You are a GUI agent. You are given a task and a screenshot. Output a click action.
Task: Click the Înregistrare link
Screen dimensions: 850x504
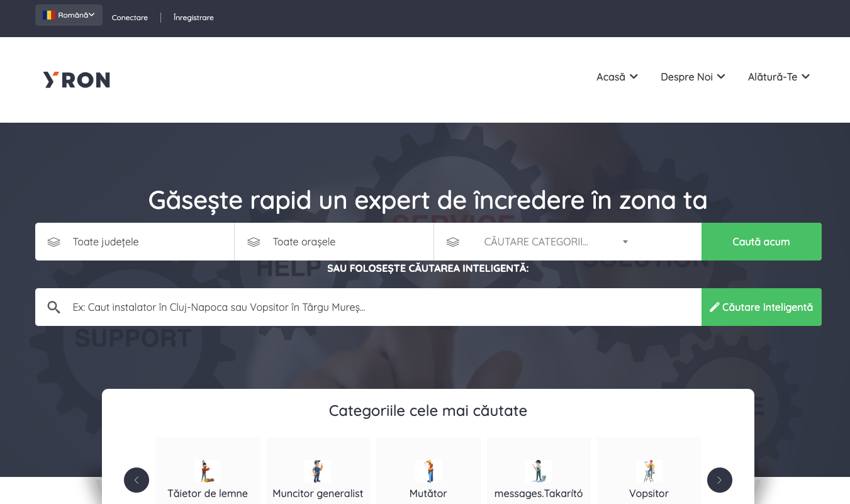pyautogui.click(x=194, y=18)
